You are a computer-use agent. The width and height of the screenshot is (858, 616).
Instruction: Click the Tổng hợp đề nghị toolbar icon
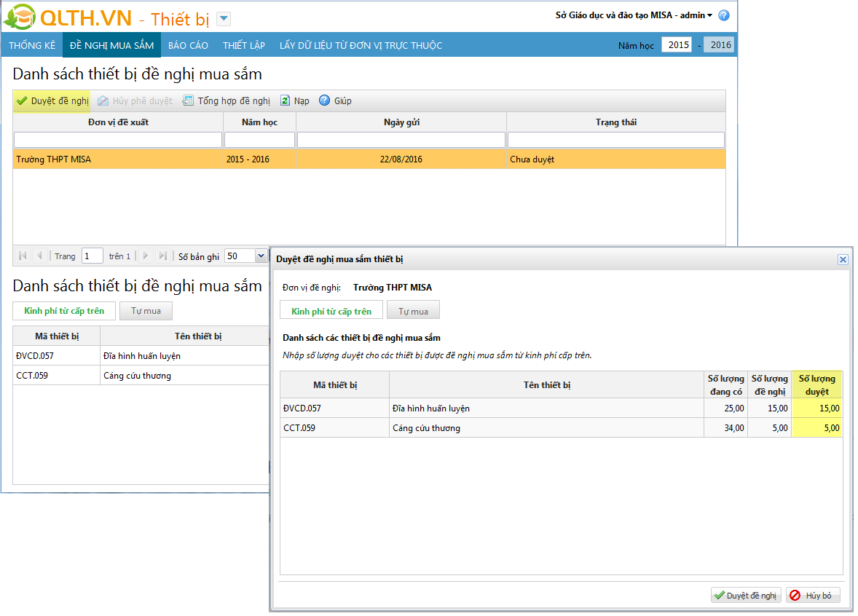[x=188, y=101]
